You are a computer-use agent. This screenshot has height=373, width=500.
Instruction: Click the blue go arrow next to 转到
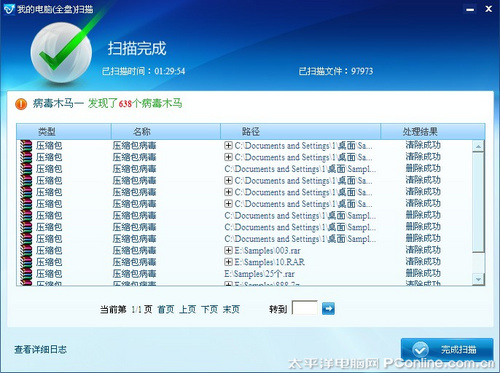(328, 308)
